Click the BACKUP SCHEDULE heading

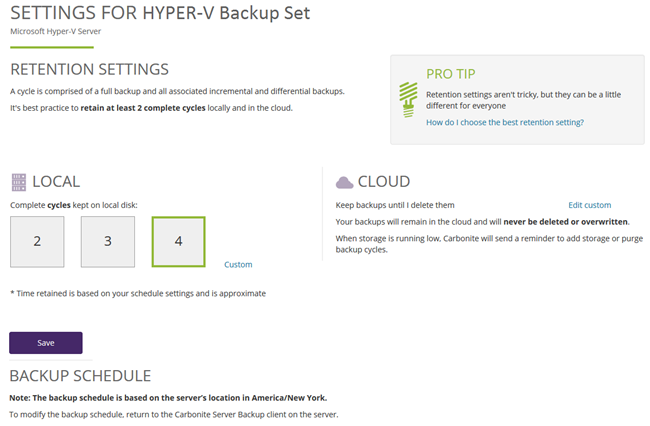pos(80,376)
